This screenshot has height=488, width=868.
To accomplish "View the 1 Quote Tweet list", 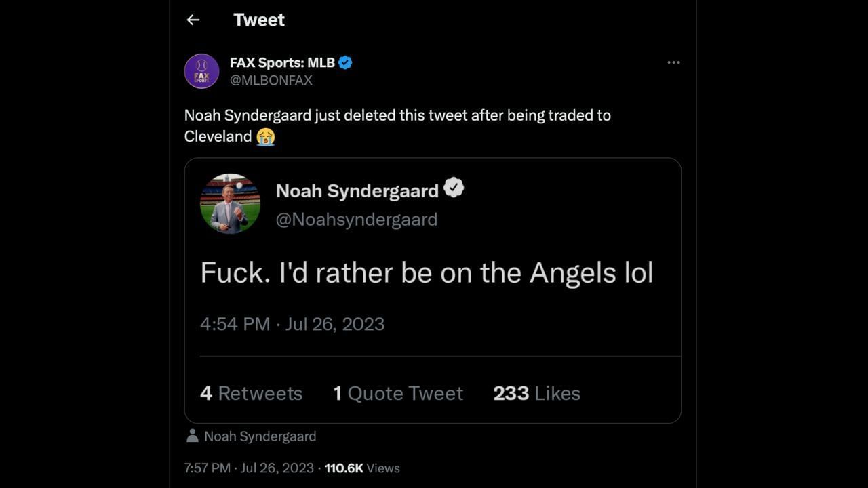I will pyautogui.click(x=398, y=393).
